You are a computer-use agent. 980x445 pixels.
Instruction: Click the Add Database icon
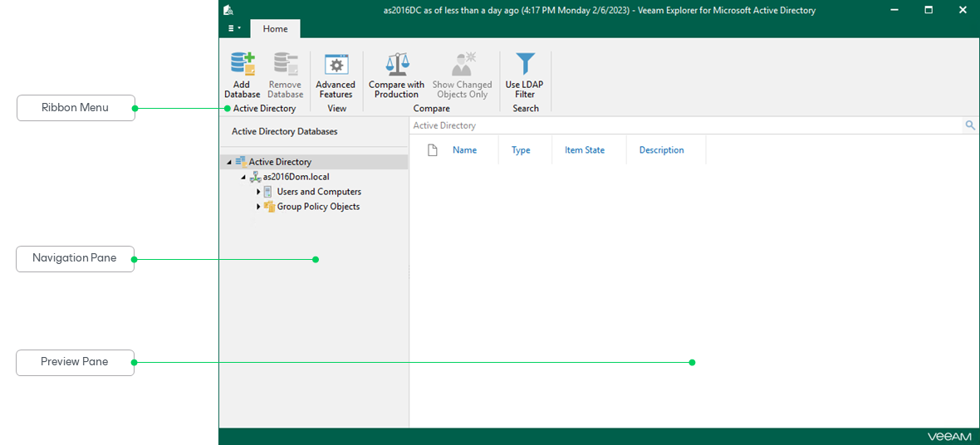click(242, 66)
